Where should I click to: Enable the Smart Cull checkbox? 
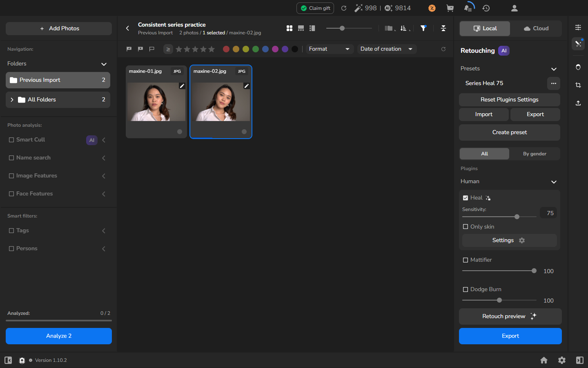(11, 140)
